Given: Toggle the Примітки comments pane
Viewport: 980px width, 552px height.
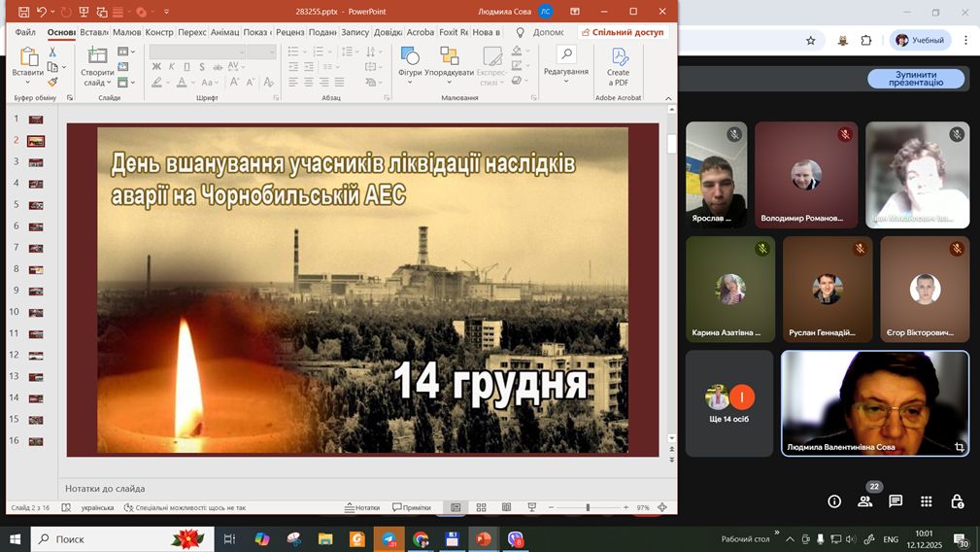Looking at the screenshot, I should pyautogui.click(x=412, y=507).
